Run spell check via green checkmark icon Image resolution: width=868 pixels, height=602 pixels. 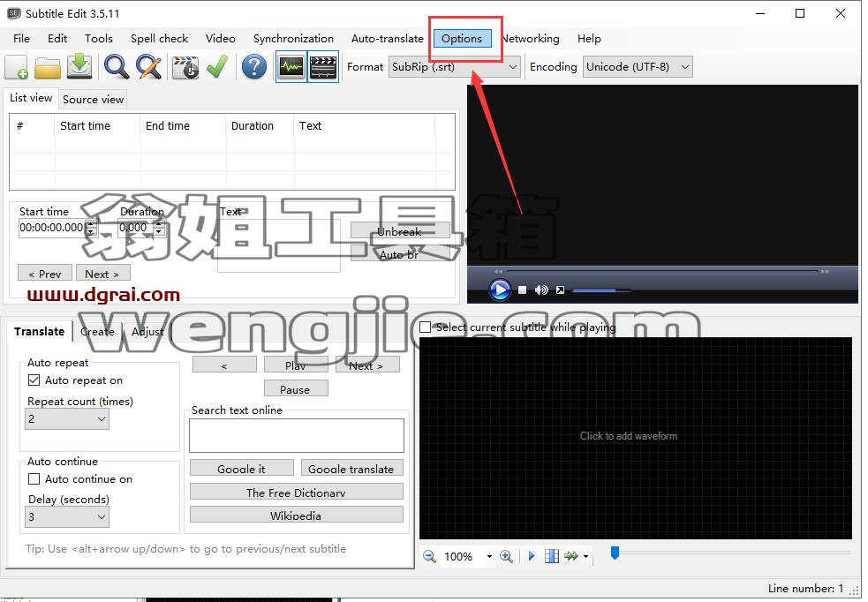click(217, 67)
